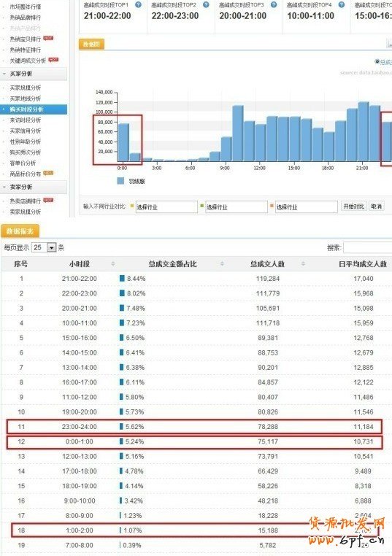Click the blue 羽绒服 legend swatch
Viewport: 392px width, 556px height.
120,181
